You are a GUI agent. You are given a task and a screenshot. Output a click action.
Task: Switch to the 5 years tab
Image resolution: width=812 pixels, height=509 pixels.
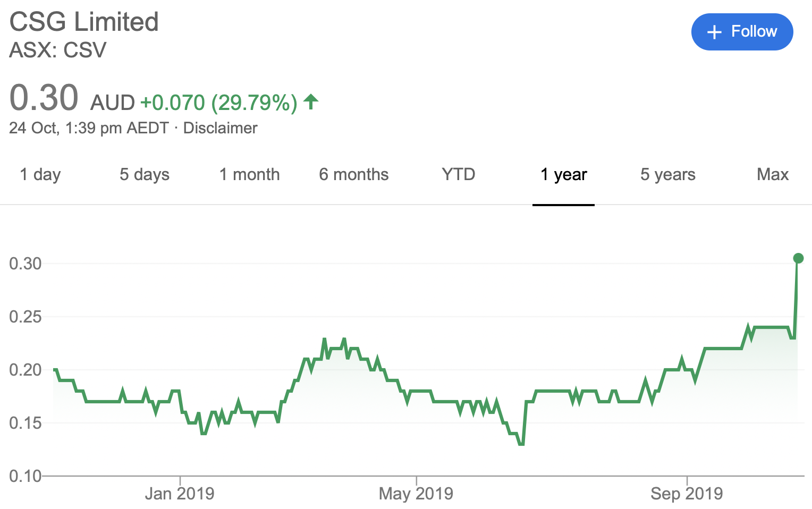point(668,174)
